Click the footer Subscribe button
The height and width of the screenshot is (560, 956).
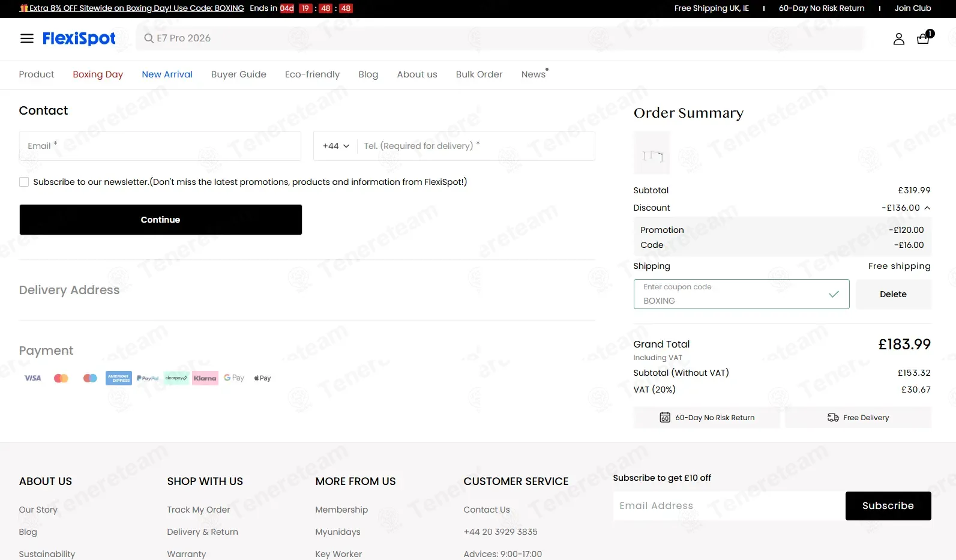pos(888,506)
